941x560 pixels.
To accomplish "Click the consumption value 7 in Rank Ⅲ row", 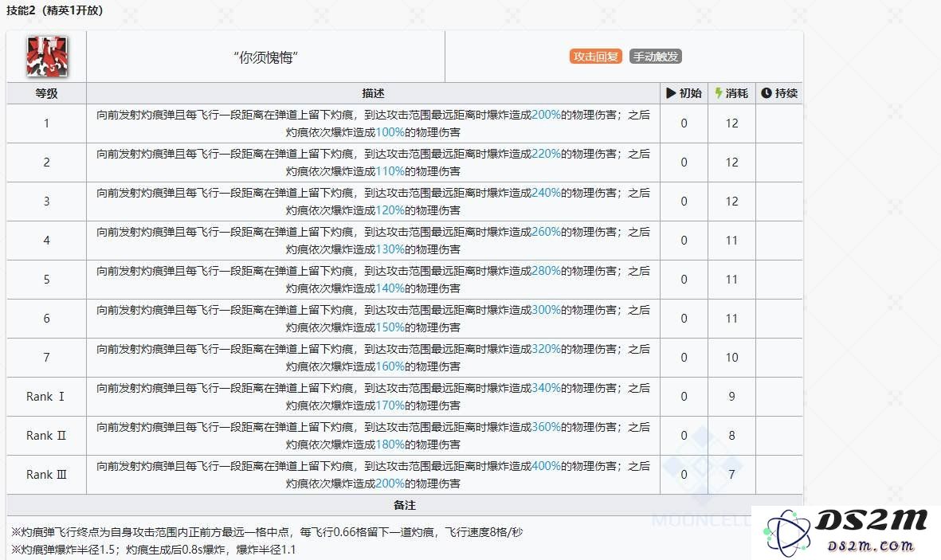I will [x=731, y=474].
